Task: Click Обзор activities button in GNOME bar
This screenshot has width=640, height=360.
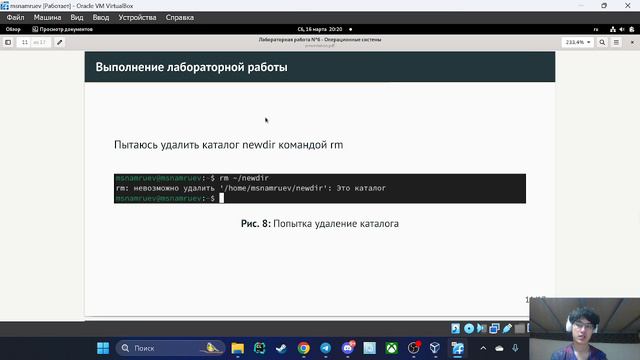Action: [13, 29]
